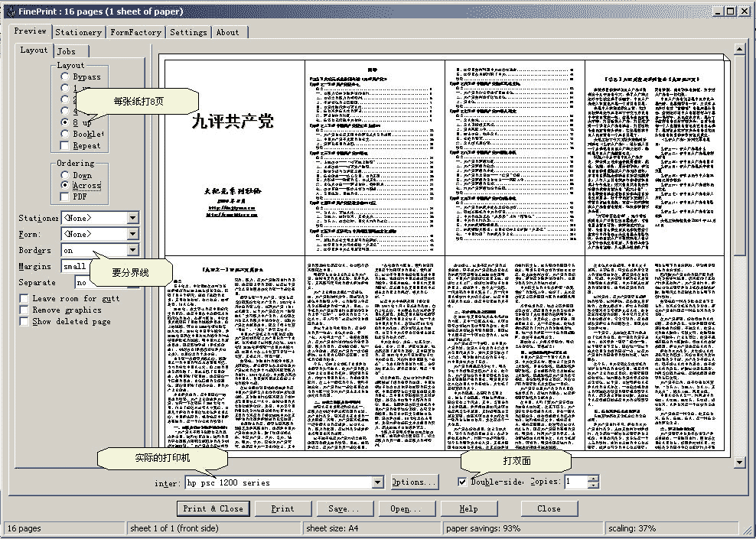This screenshot has height=539, width=756.
Task: Switch to the FormFactory tab
Action: 135,32
